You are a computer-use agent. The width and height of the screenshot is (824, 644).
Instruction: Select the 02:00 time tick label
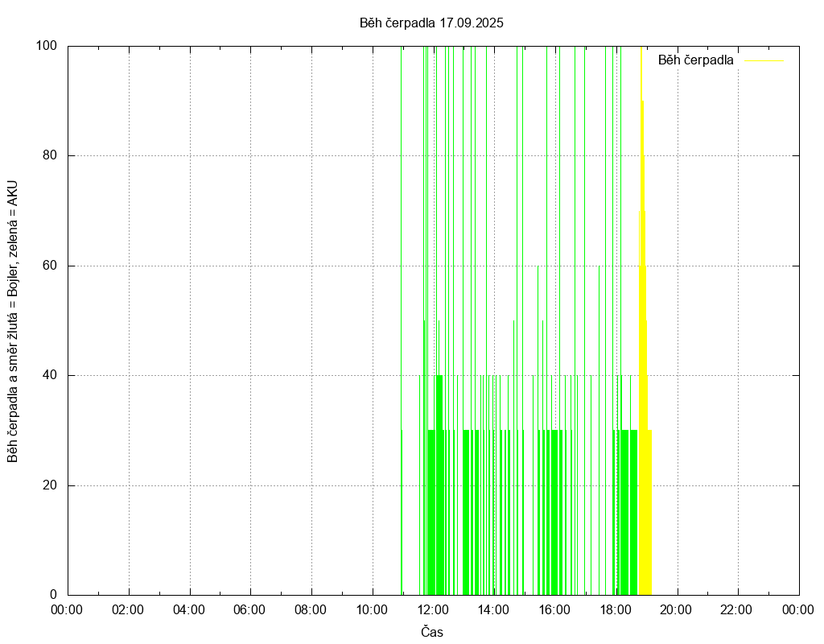click(x=127, y=609)
